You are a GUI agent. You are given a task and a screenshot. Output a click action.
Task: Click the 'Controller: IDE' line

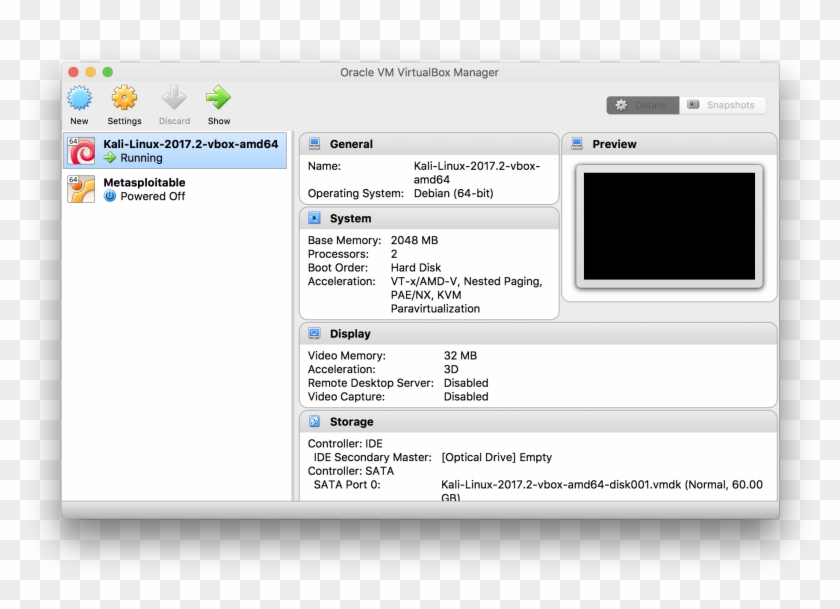pyautogui.click(x=345, y=443)
